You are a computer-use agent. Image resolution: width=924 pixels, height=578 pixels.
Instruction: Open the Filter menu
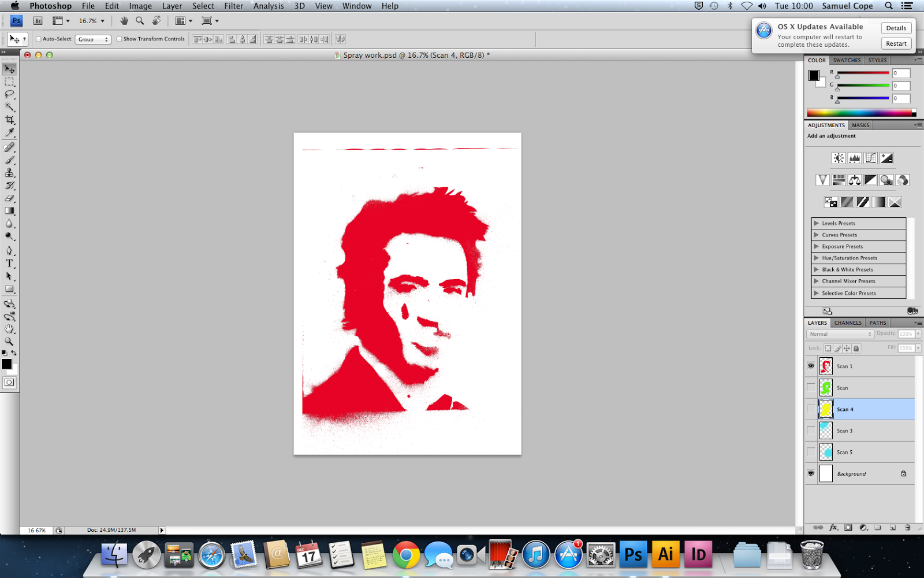pyautogui.click(x=233, y=6)
